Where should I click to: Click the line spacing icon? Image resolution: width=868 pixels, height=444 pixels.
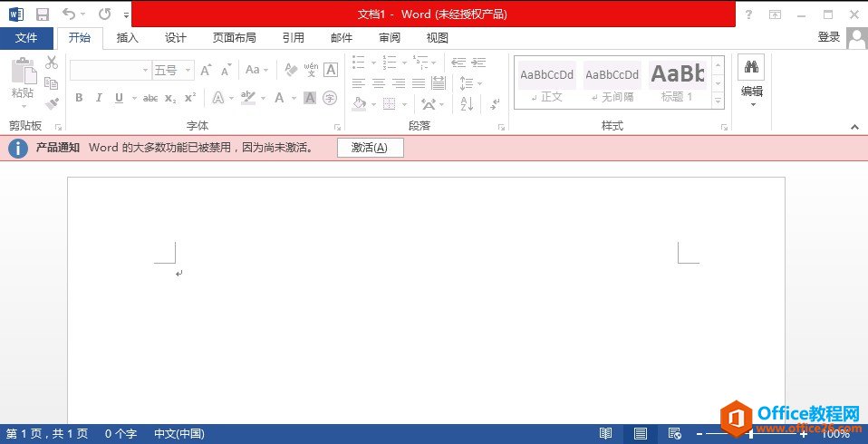pos(466,83)
